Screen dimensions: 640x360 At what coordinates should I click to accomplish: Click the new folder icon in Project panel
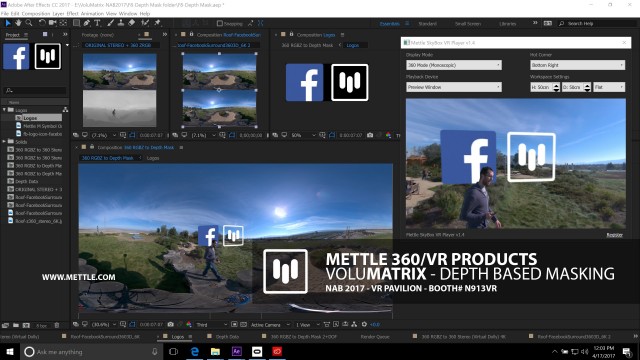16,325
